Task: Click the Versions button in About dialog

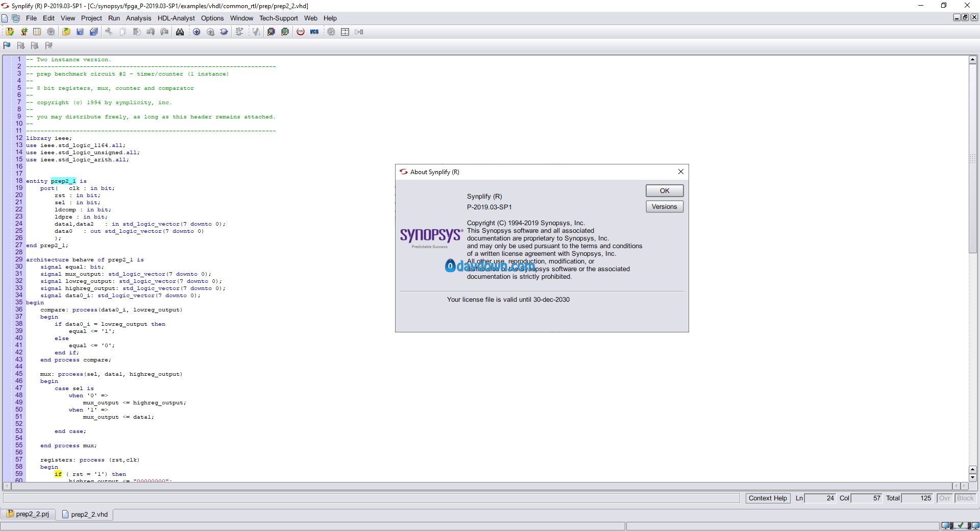Action: (665, 207)
